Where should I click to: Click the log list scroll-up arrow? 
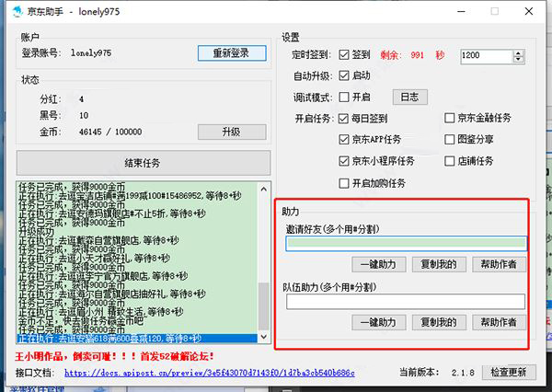264,190
